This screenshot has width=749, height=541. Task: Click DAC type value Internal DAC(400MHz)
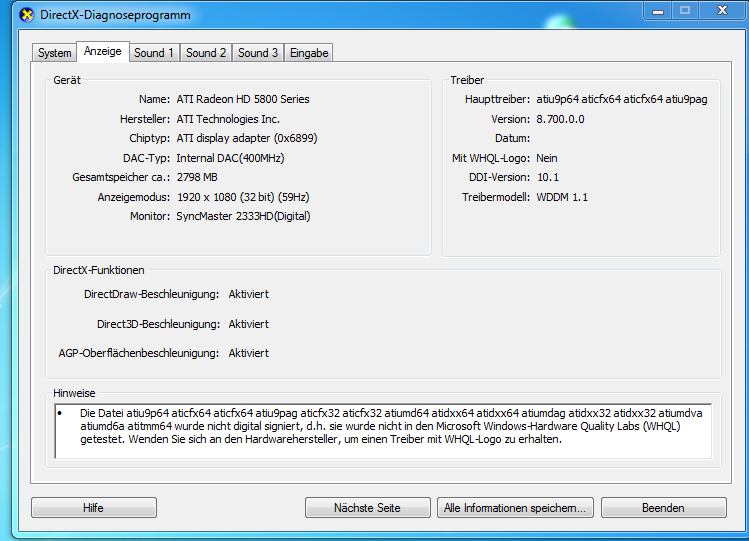pyautogui.click(x=230, y=158)
